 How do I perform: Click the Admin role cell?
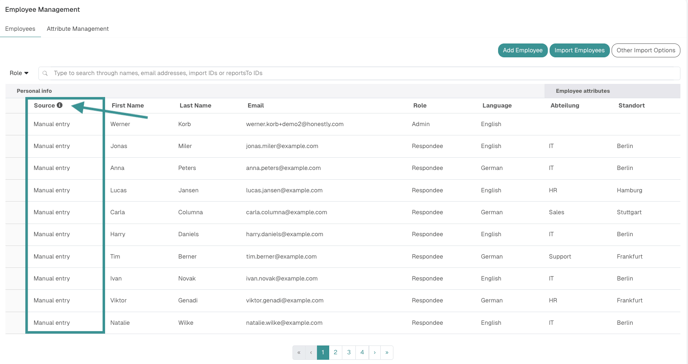(x=421, y=124)
